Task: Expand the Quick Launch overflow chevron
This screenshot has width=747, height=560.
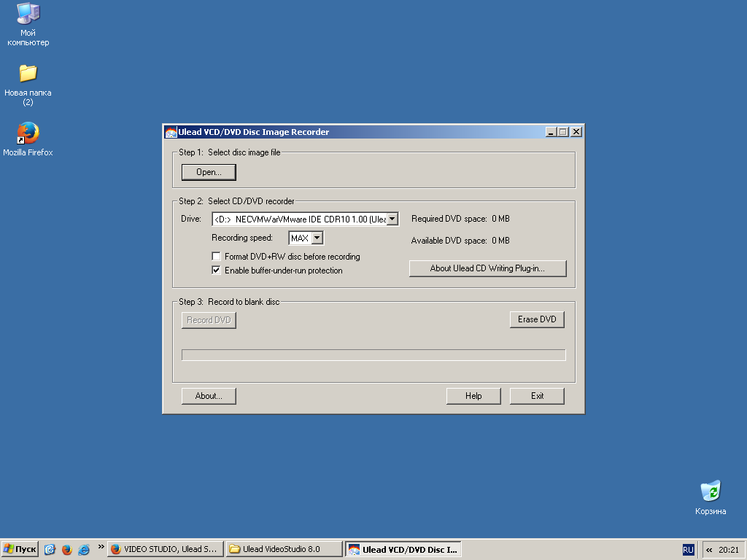Action: pos(101,547)
